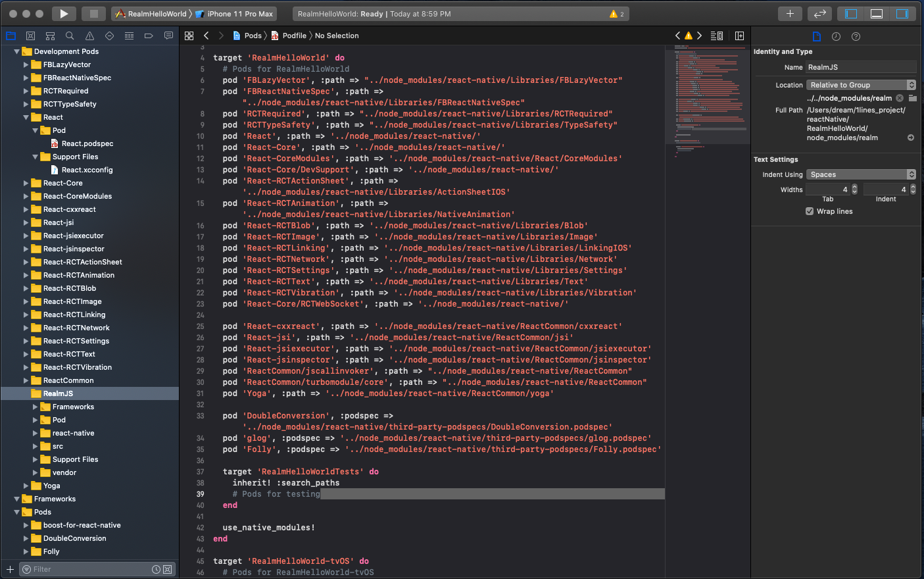The height and width of the screenshot is (579, 924).
Task: Open the Breakpoint navigator
Action: point(149,36)
